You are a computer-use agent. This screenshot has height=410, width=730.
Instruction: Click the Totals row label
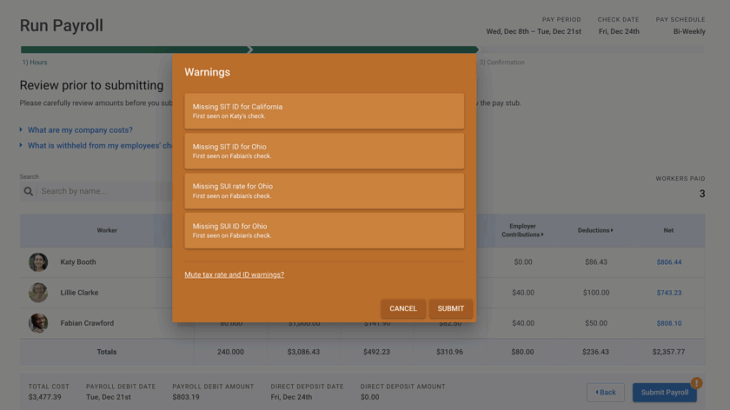(107, 352)
